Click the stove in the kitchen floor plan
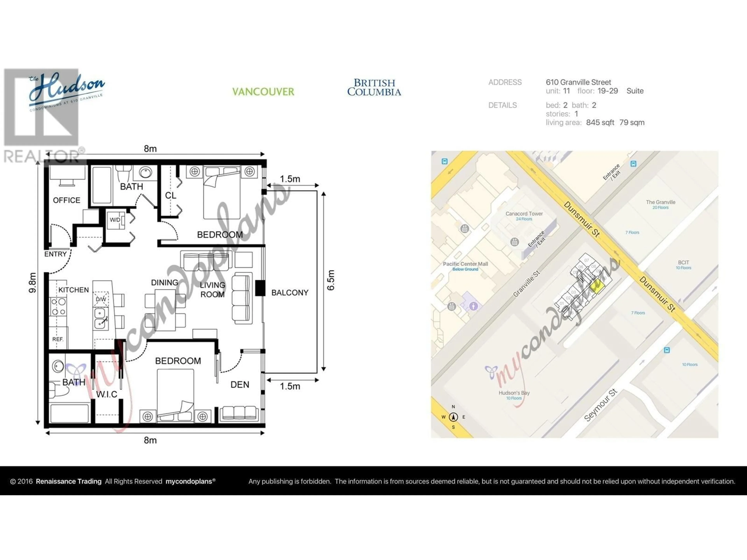Viewport: 747px width, 560px height. (58, 306)
